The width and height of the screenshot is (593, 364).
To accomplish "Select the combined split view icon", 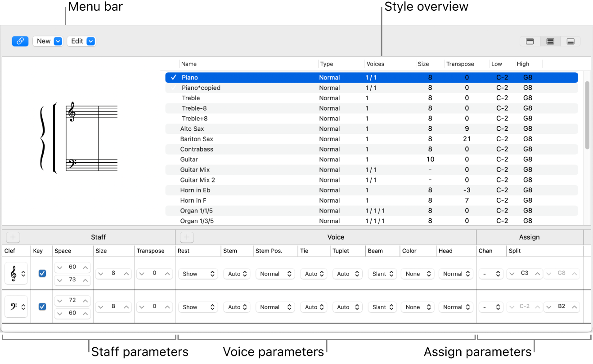I will pyautogui.click(x=550, y=41).
